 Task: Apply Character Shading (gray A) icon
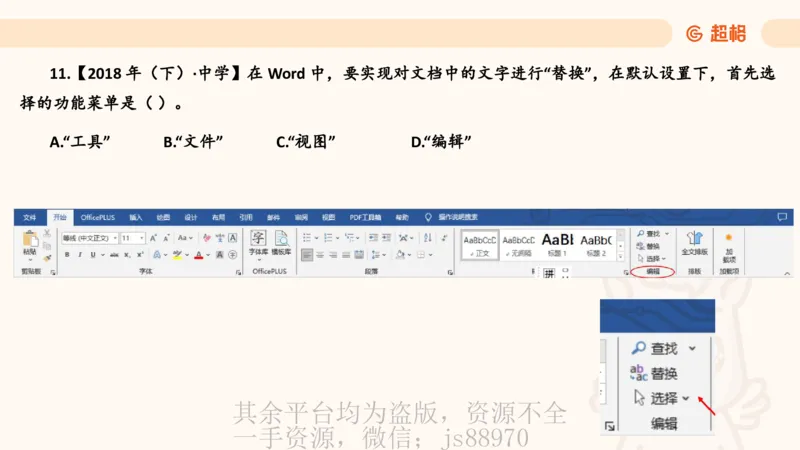pos(219,255)
